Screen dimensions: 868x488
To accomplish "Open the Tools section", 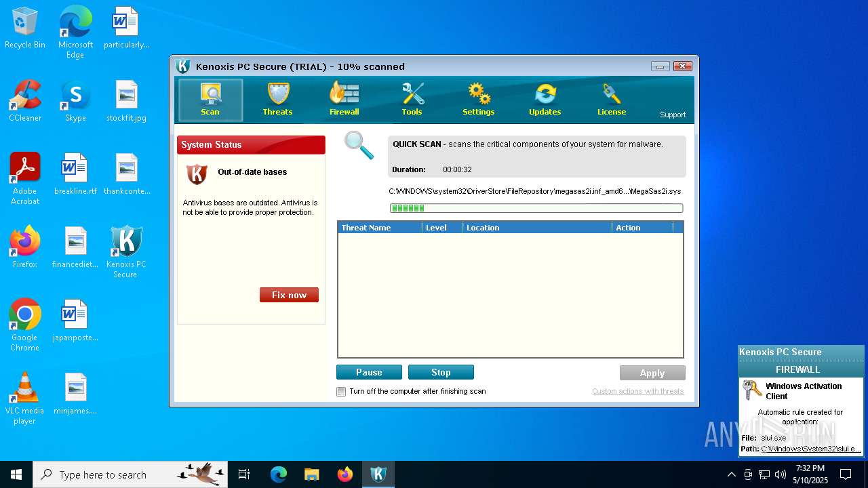I will click(x=412, y=100).
